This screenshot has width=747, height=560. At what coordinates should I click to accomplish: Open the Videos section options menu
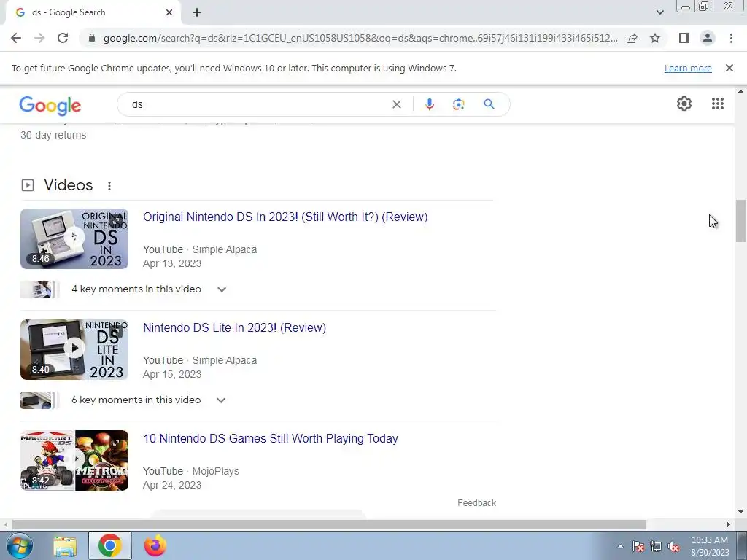[x=109, y=186]
